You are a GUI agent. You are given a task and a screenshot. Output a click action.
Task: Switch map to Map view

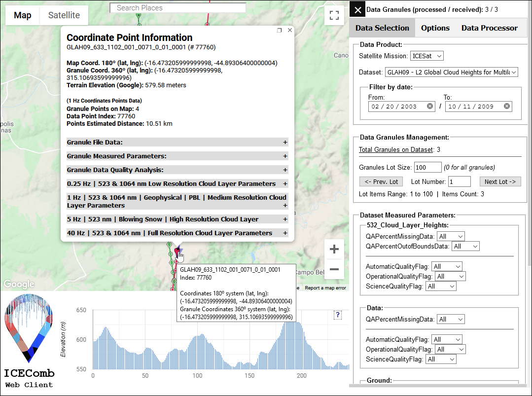point(23,15)
